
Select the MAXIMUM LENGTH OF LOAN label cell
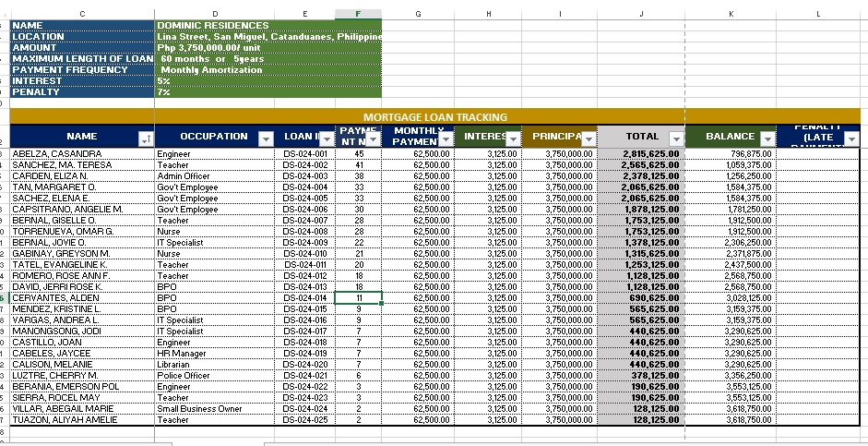pos(82,59)
